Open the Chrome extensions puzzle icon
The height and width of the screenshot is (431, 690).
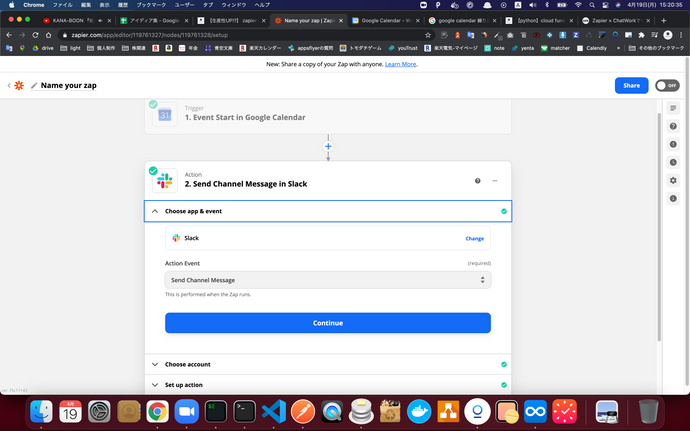tap(641, 35)
